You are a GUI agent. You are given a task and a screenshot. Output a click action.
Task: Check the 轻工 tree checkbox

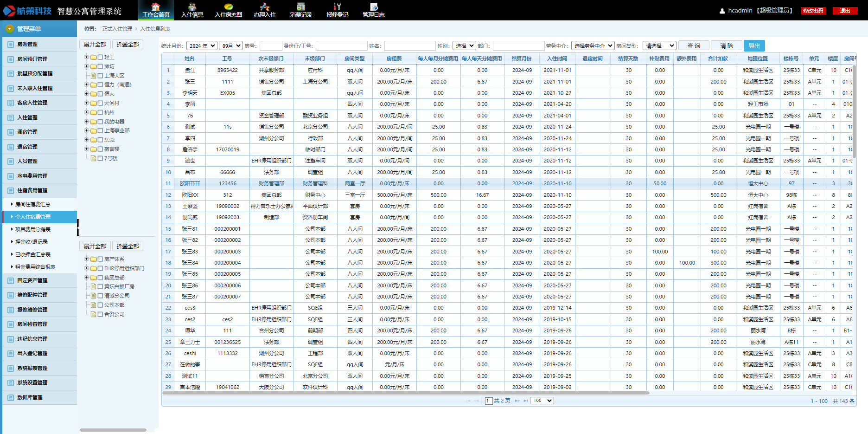pos(100,57)
